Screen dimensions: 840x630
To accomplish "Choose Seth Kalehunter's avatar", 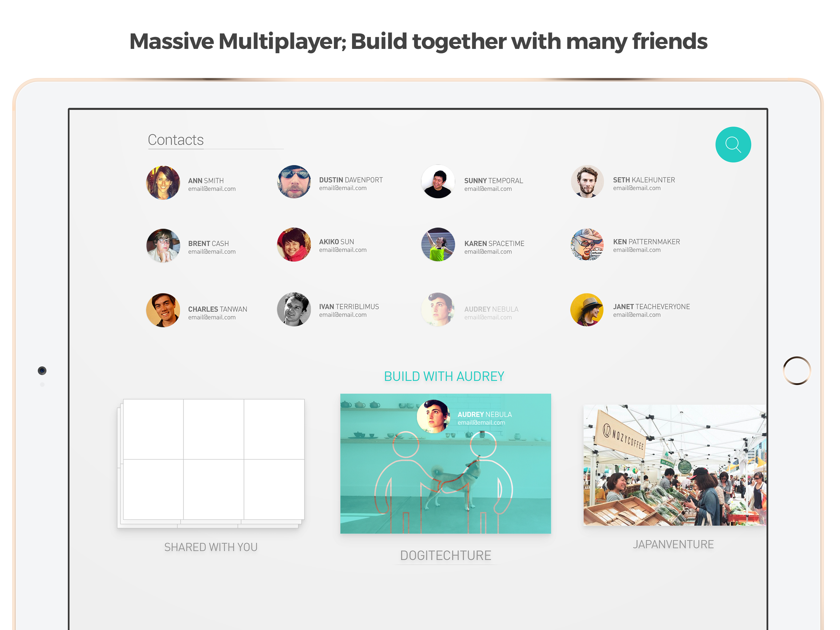I will pos(587,181).
